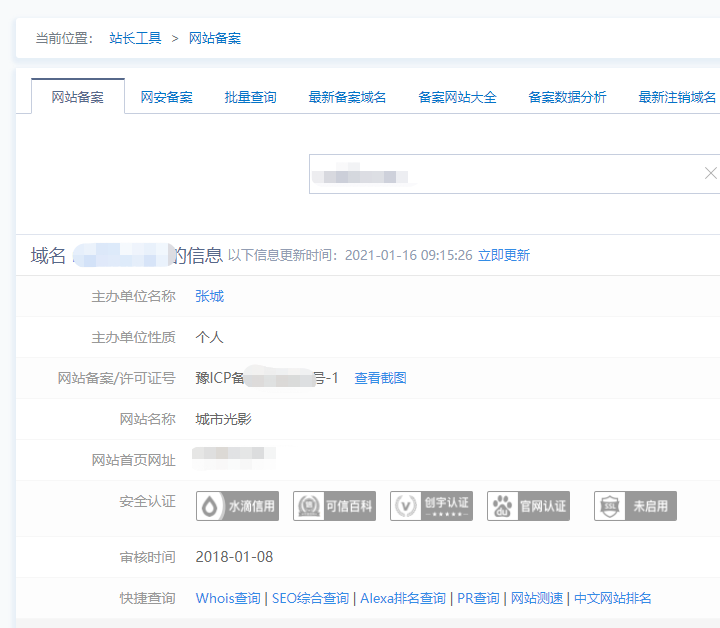Open the 张城 organizer name link

(209, 297)
